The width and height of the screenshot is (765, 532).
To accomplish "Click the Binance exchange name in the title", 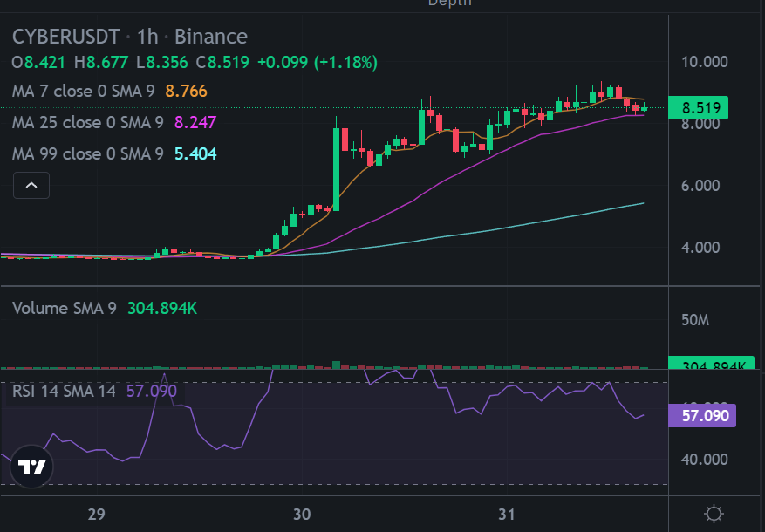I will coord(211,37).
